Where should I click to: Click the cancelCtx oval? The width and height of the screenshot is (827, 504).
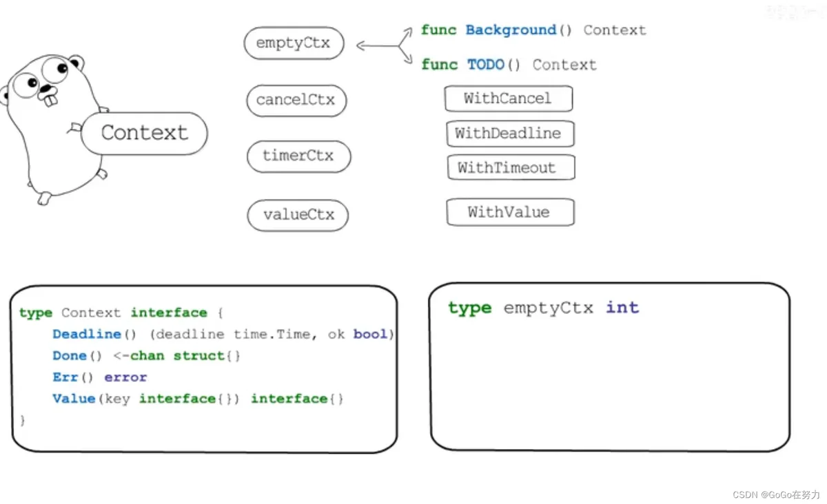point(296,101)
